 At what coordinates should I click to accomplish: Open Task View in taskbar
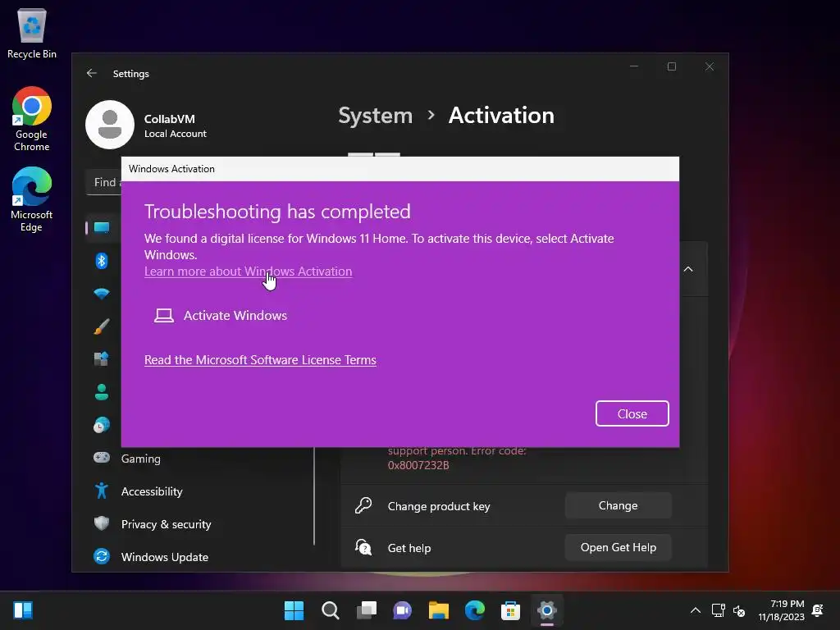(x=367, y=610)
